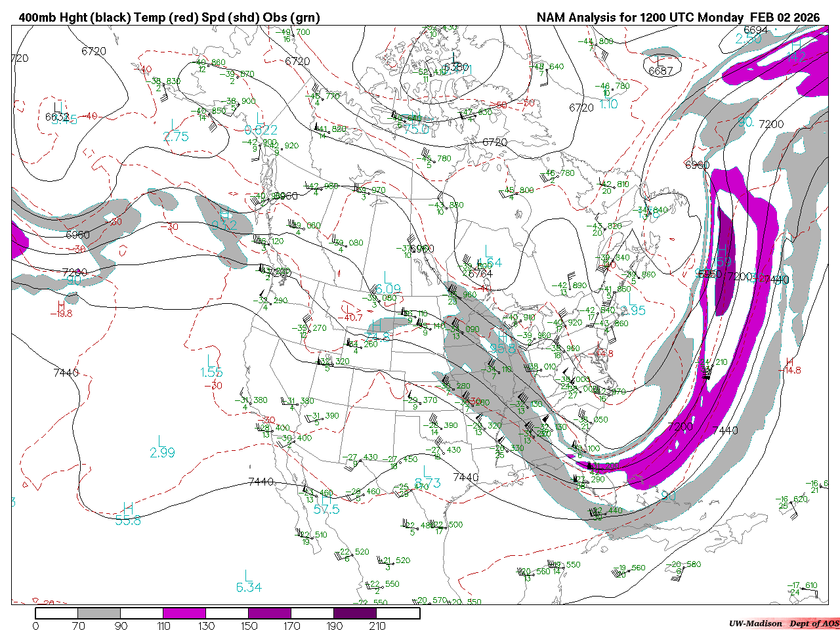
Task: Pick the darkest 190–210 legend swatch
Action: point(355,613)
